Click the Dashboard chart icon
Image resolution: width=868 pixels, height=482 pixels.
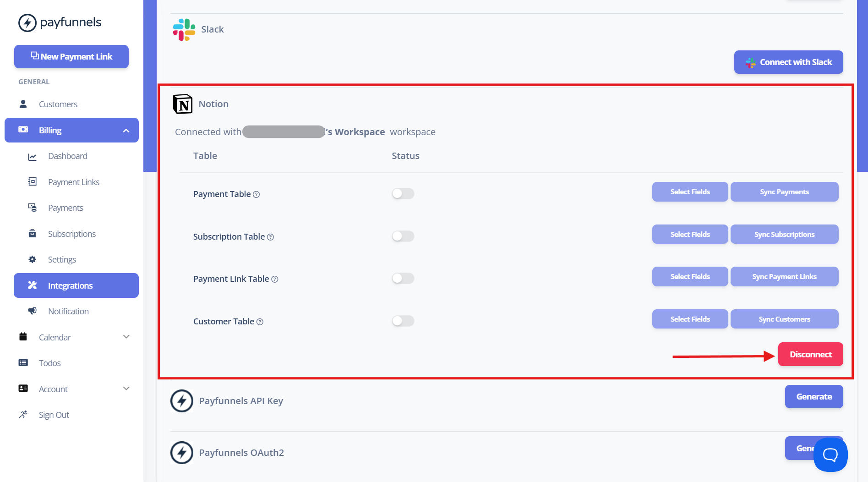[32, 157]
